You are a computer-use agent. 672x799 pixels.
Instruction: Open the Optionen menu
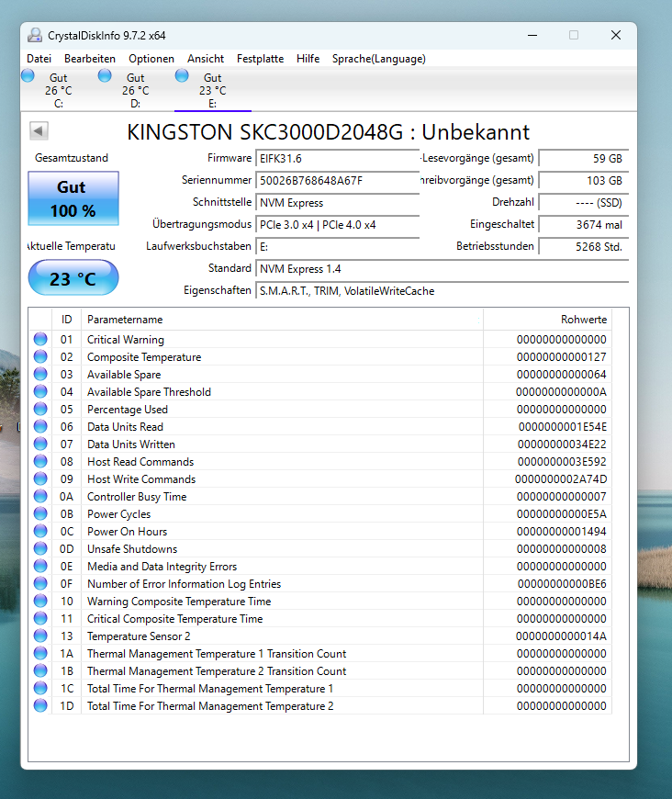point(151,59)
